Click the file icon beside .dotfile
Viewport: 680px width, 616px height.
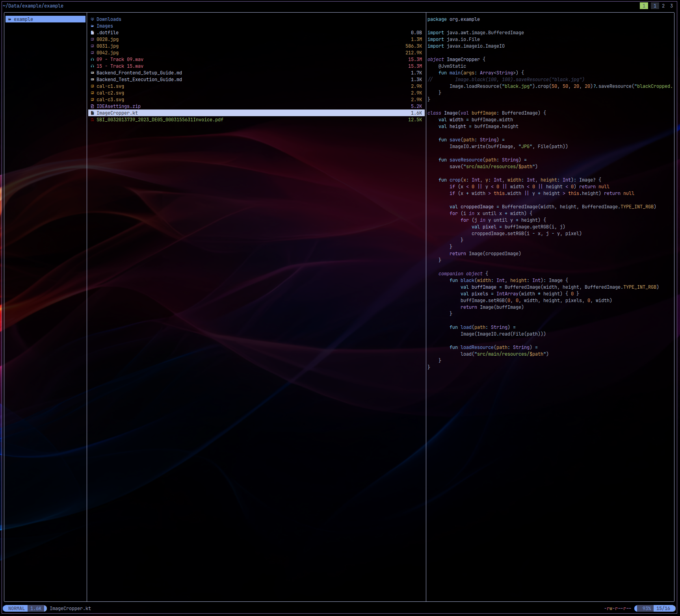click(92, 33)
